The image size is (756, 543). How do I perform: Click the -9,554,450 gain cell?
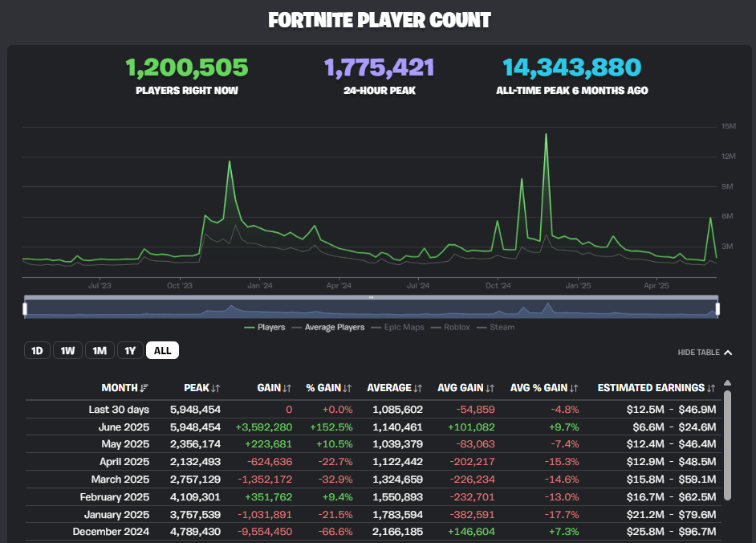click(x=265, y=532)
